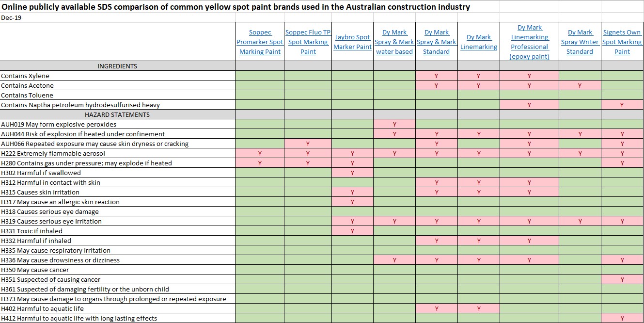The width and height of the screenshot is (644, 323).
Task: Open Dy Mark Spray Writer Standard link
Action: tap(580, 42)
